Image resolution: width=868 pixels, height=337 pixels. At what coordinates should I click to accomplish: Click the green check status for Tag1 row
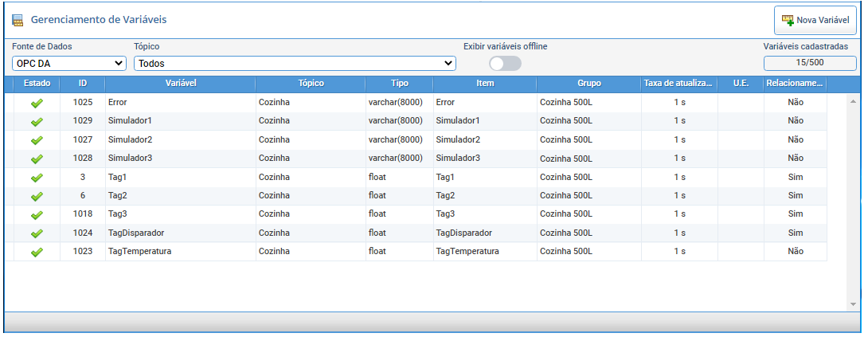37,178
